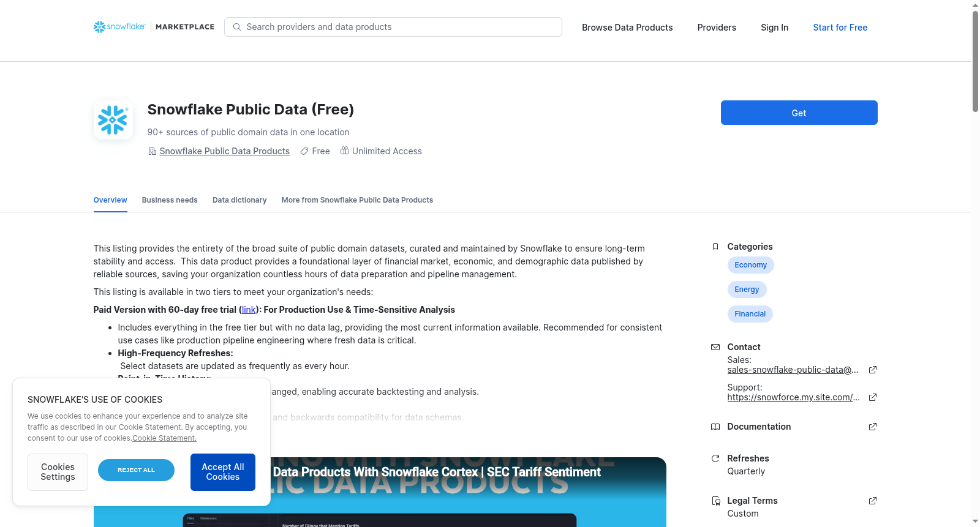
Task: Click the scrollbar up arrow
Action: pyautogui.click(x=975, y=5)
